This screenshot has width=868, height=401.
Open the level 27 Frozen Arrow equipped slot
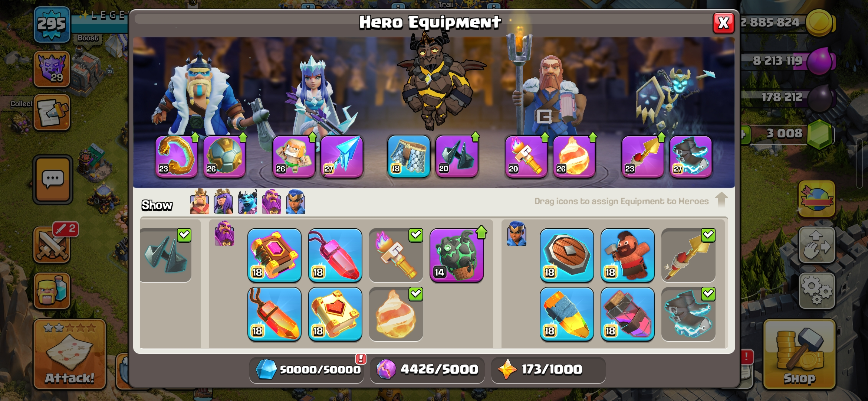click(x=342, y=156)
